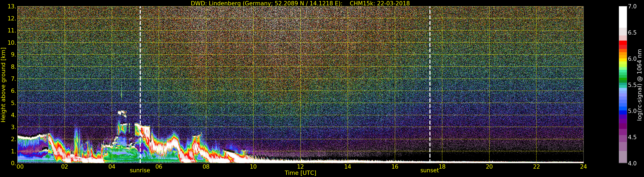Click the y-axis tick label '4.'
The image size is (644, 177).
coord(14,115)
